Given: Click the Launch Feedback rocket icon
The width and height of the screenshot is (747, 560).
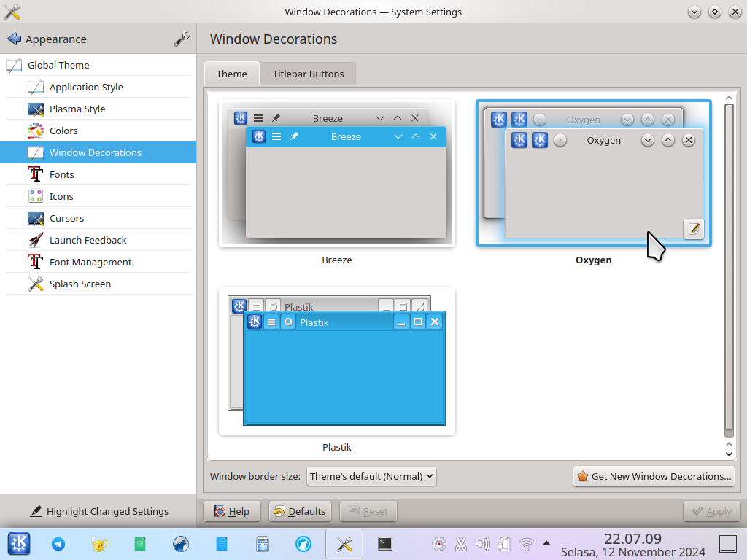Looking at the screenshot, I should [36, 241].
